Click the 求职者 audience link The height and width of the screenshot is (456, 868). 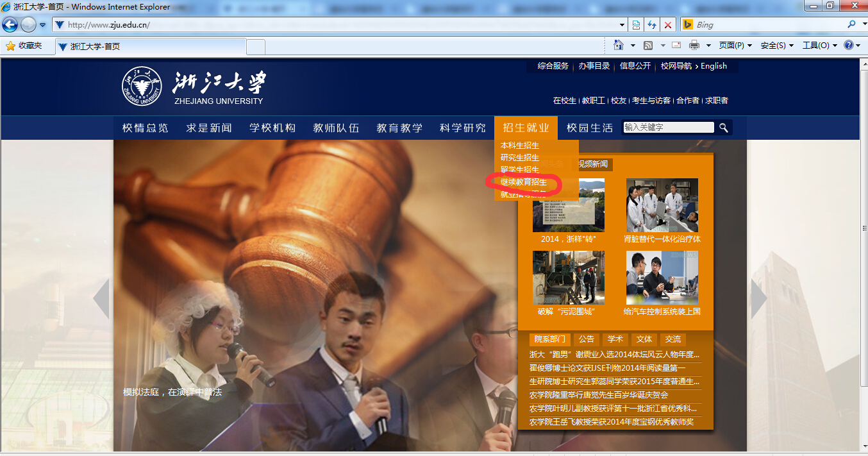click(x=717, y=101)
